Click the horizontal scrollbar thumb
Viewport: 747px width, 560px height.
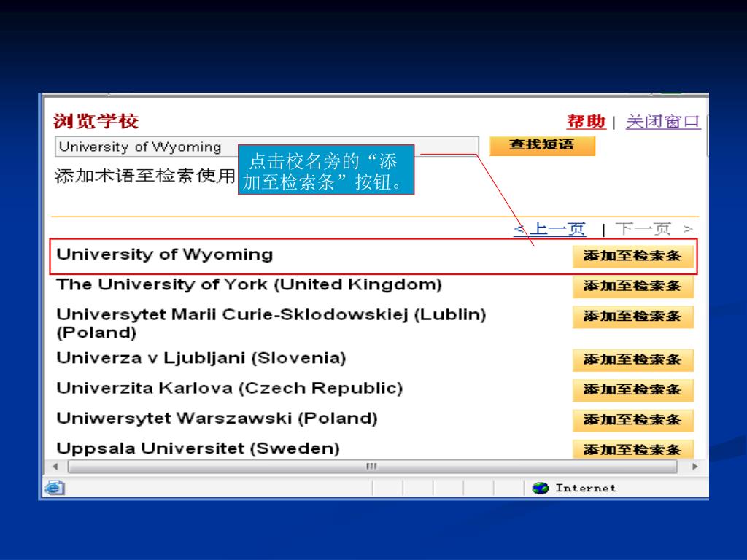(x=372, y=467)
